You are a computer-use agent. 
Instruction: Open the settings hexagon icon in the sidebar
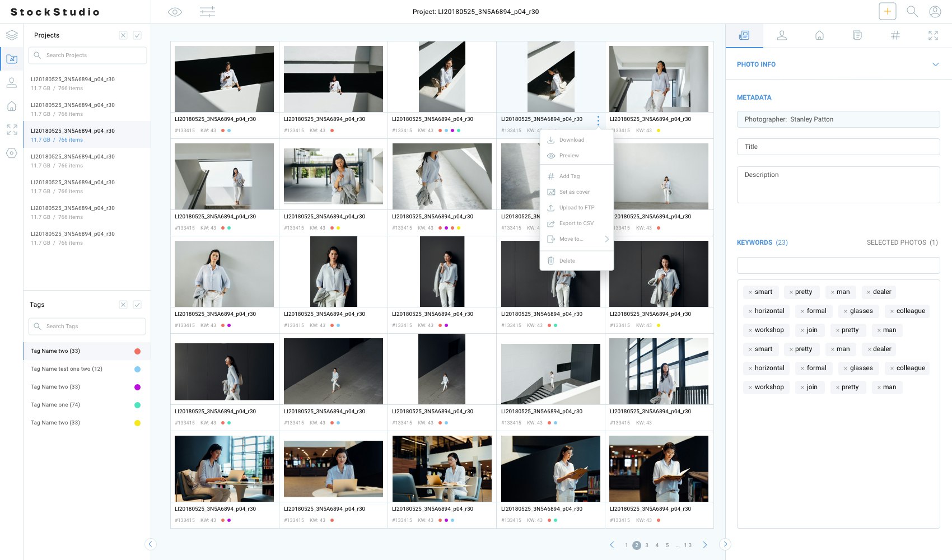12,153
